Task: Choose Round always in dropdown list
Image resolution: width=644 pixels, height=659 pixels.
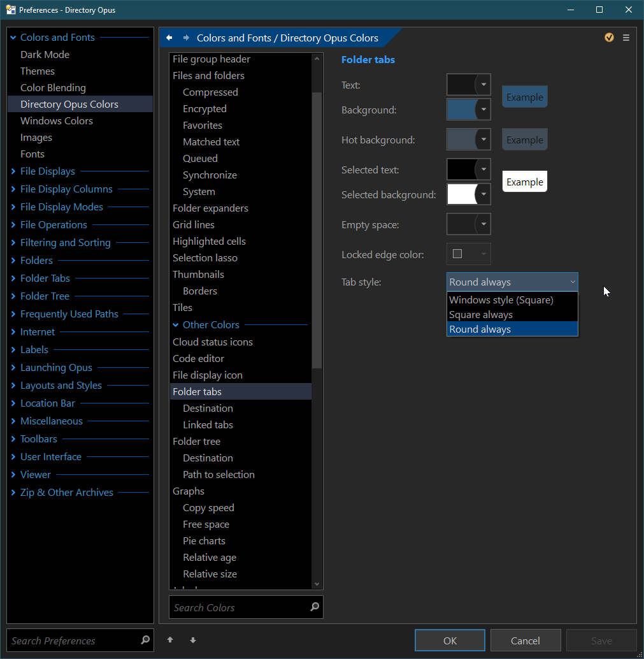Action: [x=512, y=329]
